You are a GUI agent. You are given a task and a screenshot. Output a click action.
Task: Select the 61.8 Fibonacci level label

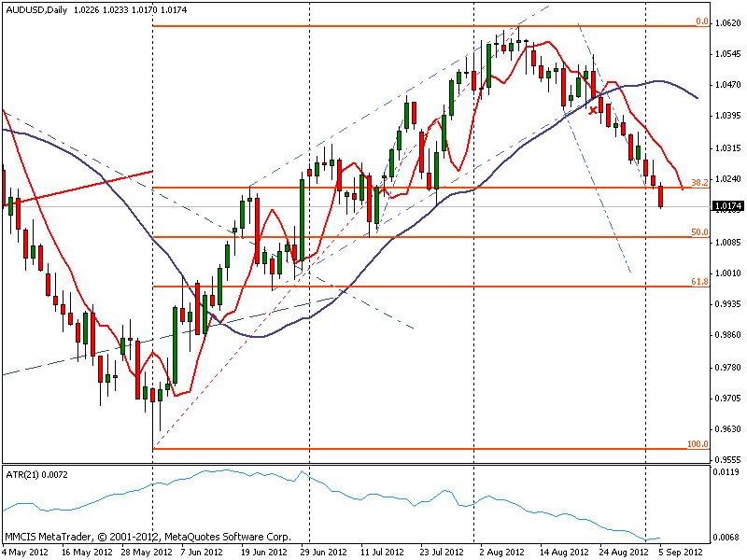click(699, 282)
